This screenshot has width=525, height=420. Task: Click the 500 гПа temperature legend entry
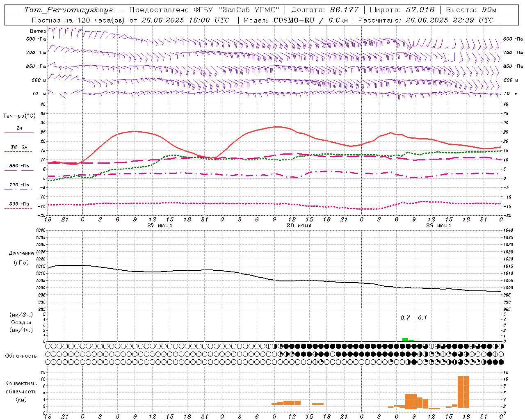click(19, 204)
